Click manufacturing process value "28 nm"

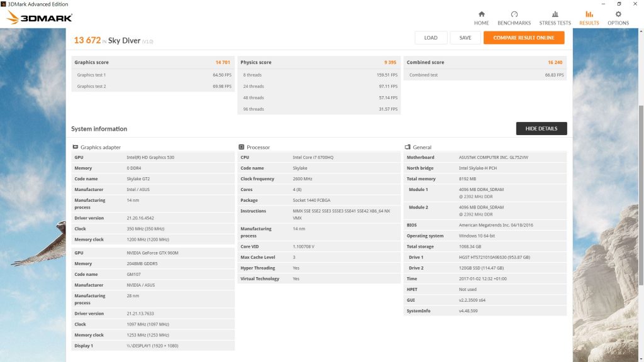point(133,296)
